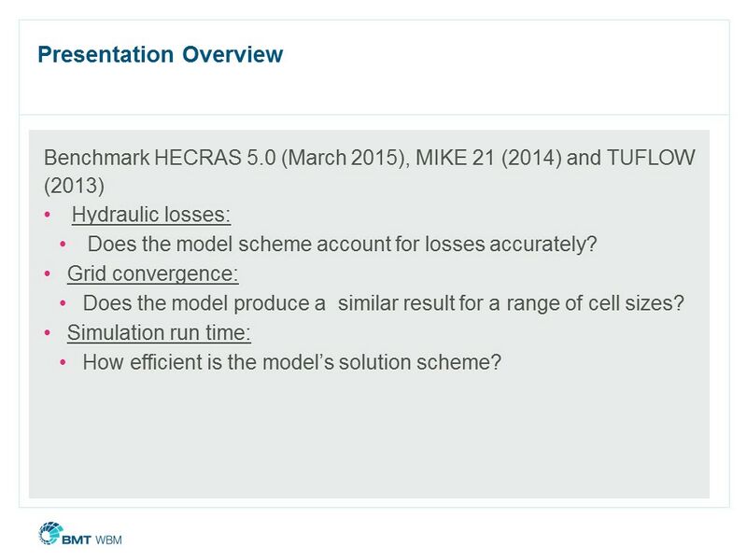Click the underlined 'Hydraulic losses:' heading

150,216
